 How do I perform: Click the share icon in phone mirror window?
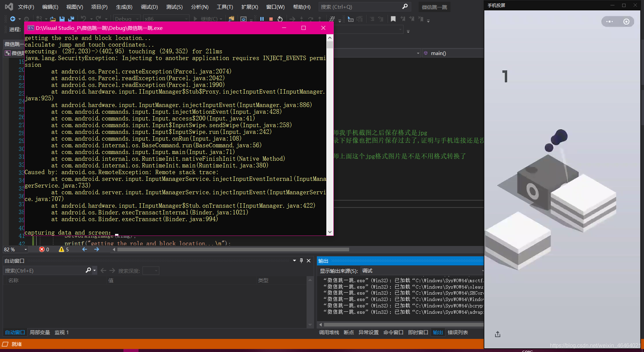498,334
